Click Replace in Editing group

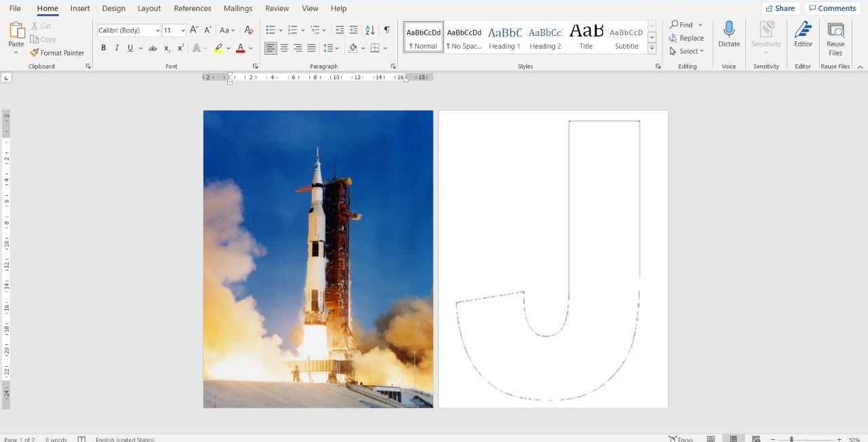click(687, 38)
